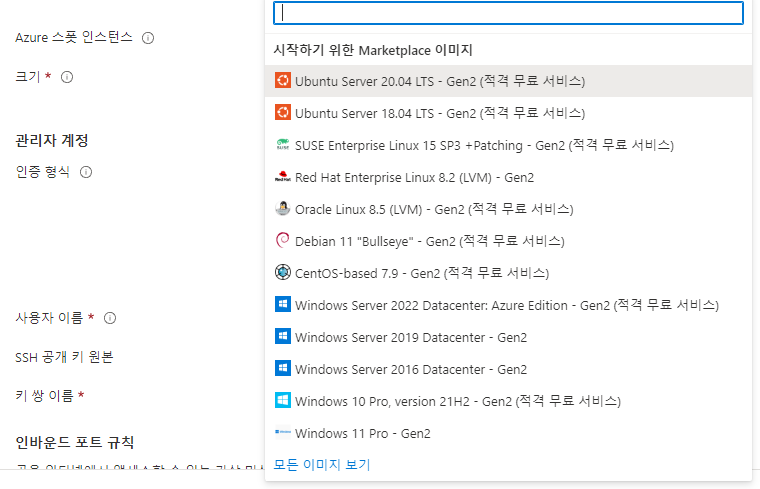Focus the image search input field

pos(509,13)
